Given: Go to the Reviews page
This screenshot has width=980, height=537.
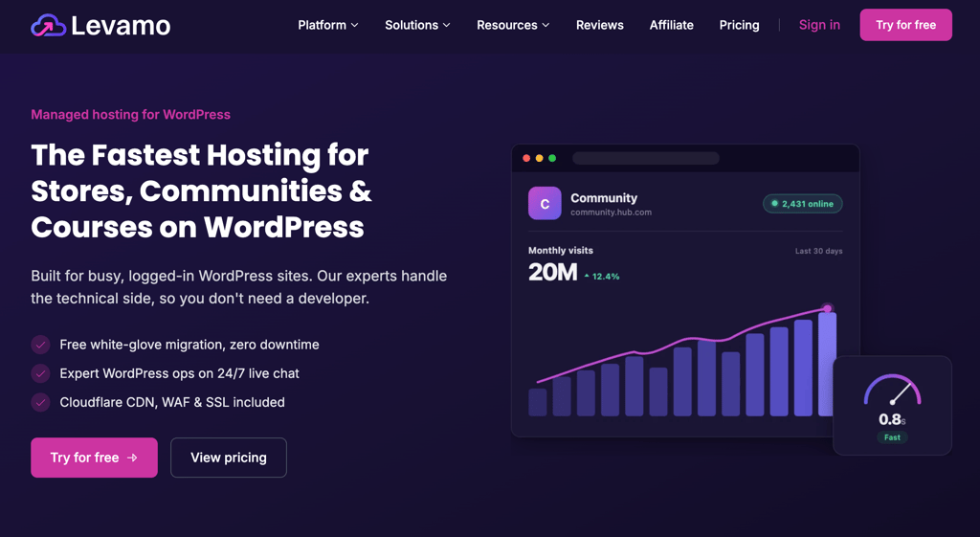Looking at the screenshot, I should (599, 25).
